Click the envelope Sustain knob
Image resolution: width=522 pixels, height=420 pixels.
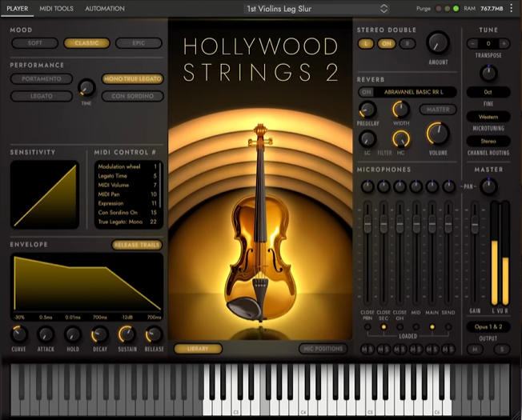click(126, 334)
